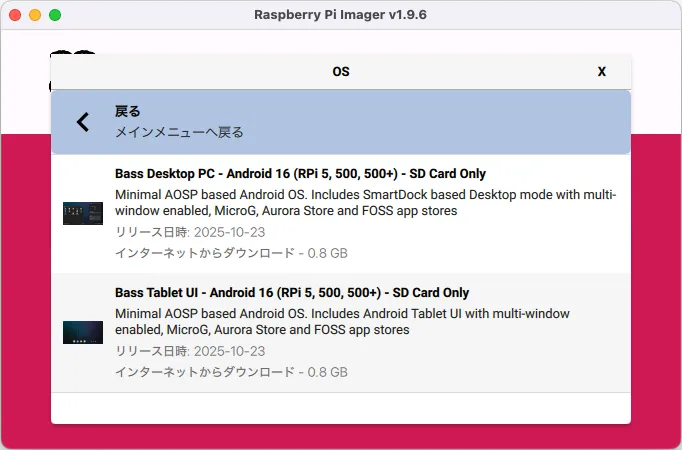The height and width of the screenshot is (450, 682).
Task: Open the Bass Desktop PC thumbnail image
Action: coord(83,213)
